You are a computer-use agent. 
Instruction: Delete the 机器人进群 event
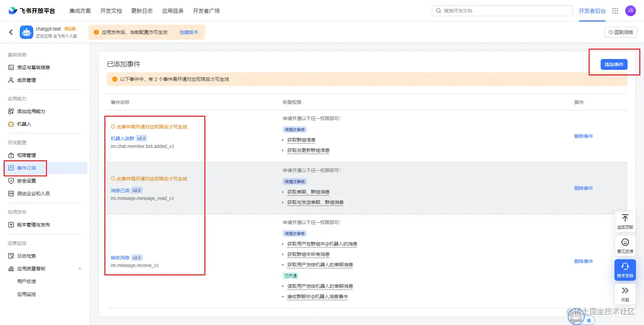click(x=584, y=136)
